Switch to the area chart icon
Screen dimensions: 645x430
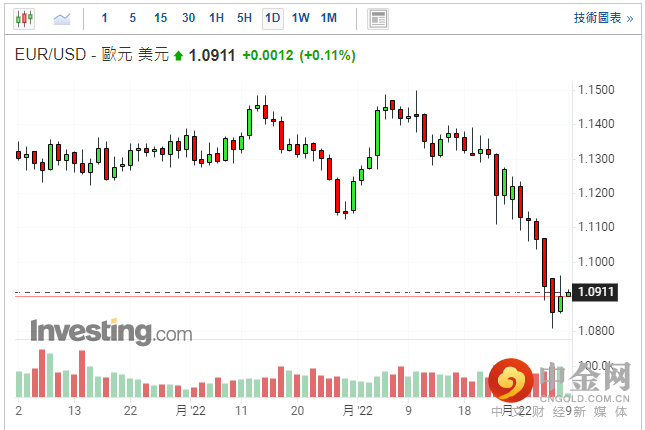[62, 18]
